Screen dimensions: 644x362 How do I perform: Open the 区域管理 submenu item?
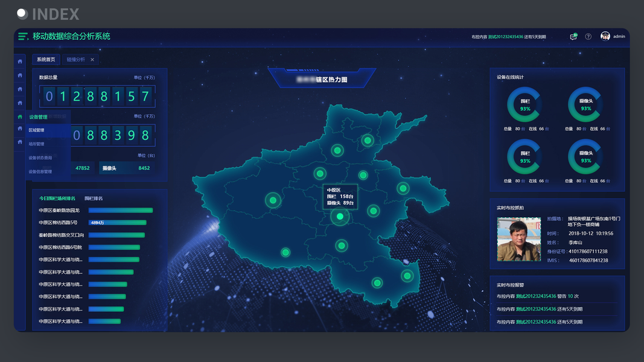pyautogui.click(x=48, y=130)
